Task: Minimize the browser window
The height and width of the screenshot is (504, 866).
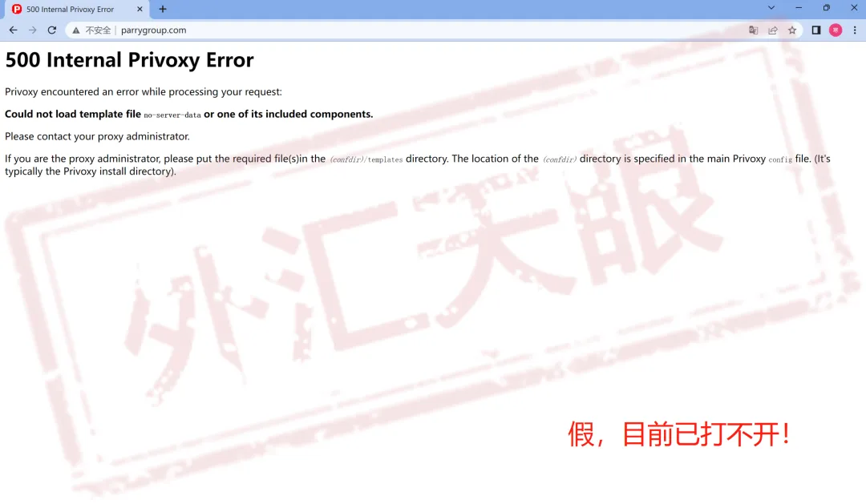Action: (799, 8)
